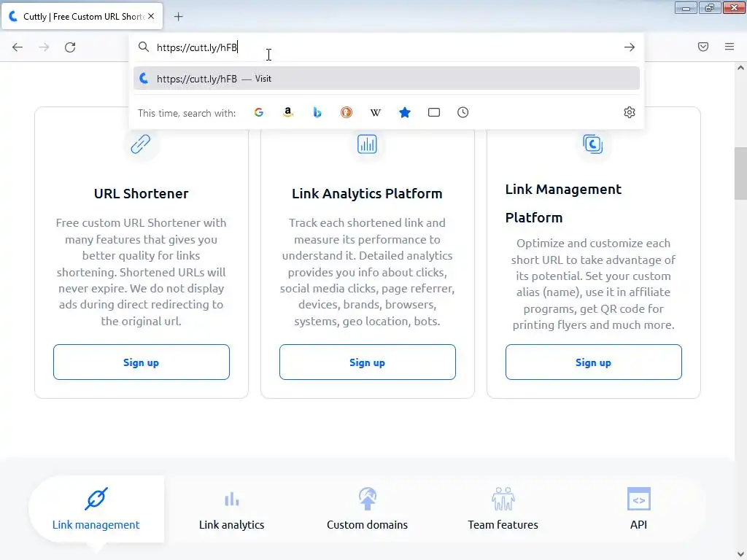Click the vertical scrollbar thumb

point(740,174)
